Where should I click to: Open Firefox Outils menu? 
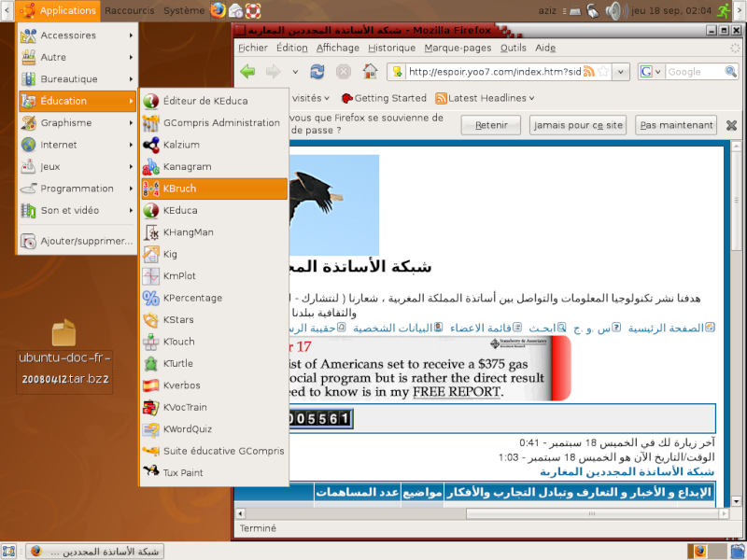[x=513, y=48]
